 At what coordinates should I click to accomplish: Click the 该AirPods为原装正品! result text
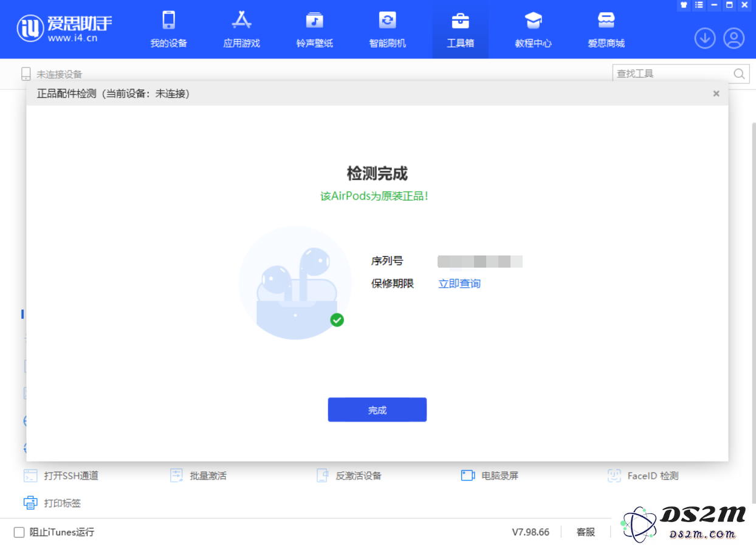(x=374, y=196)
